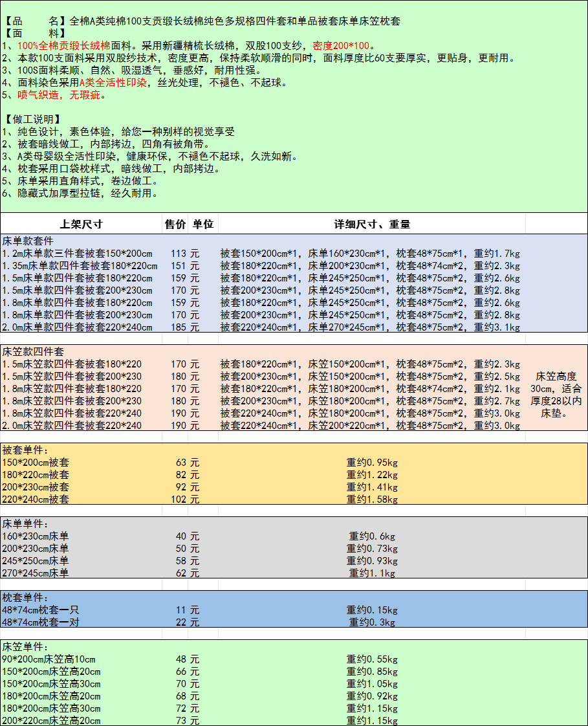This screenshot has height=726, width=588.
Task: Select the 售价 header cell
Action: (175, 225)
